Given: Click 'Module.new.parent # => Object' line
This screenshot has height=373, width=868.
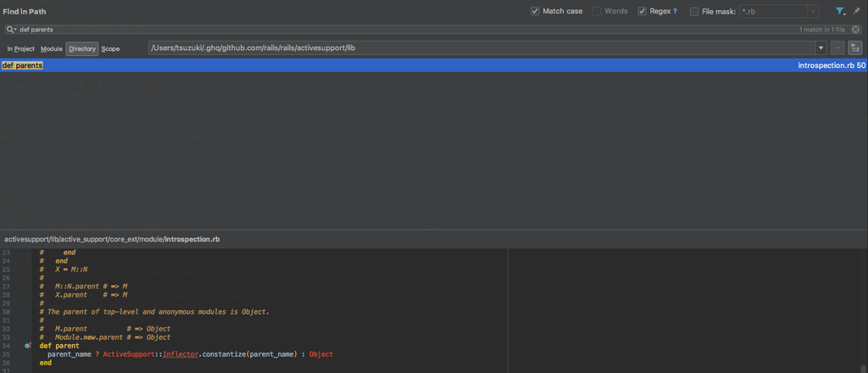Looking at the screenshot, I should point(105,337).
